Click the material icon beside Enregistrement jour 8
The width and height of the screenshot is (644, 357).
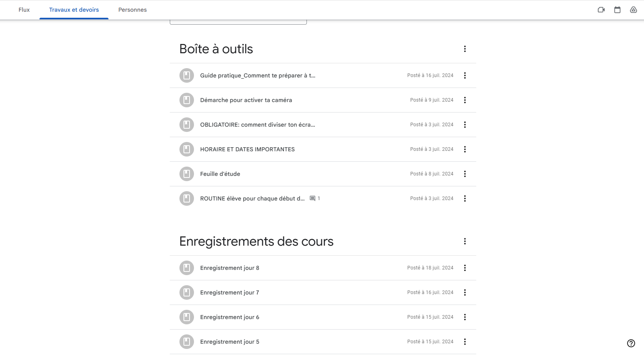pos(187,268)
